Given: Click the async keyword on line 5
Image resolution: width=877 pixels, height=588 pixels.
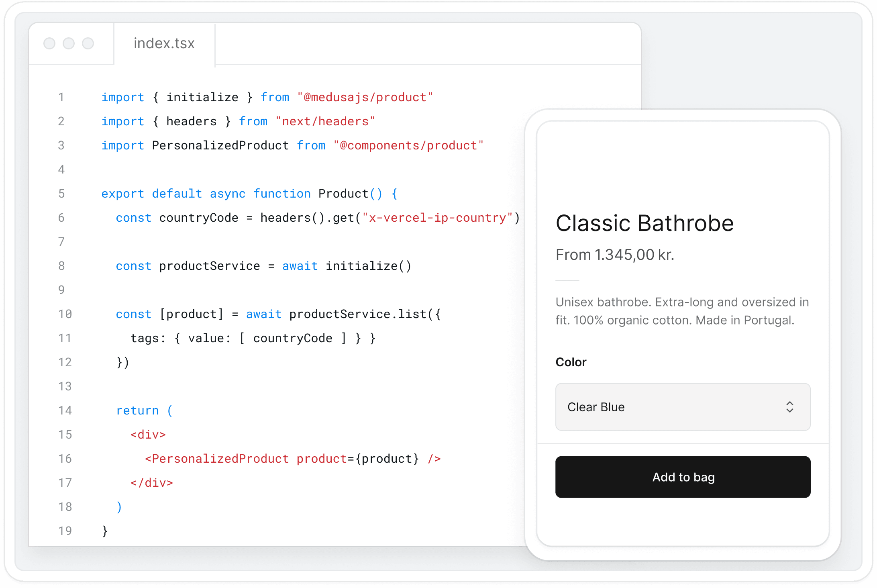Looking at the screenshot, I should pos(228,194).
